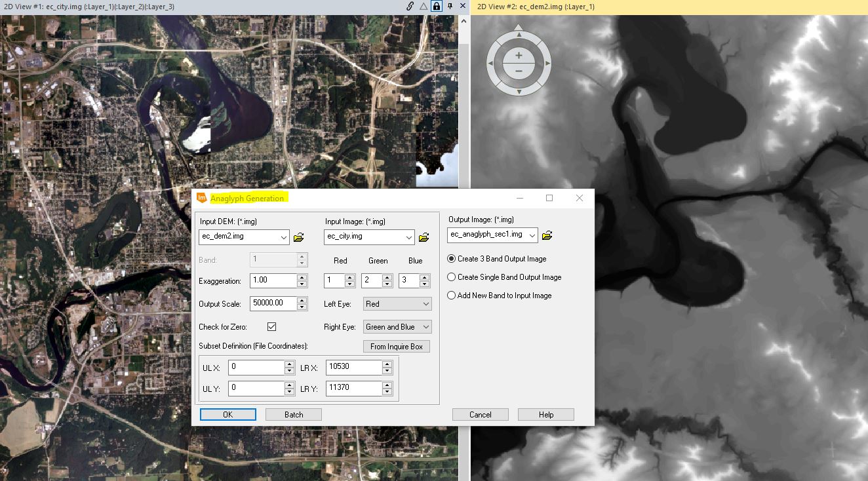Click the pin icon on 2D View #1

[x=450, y=5]
